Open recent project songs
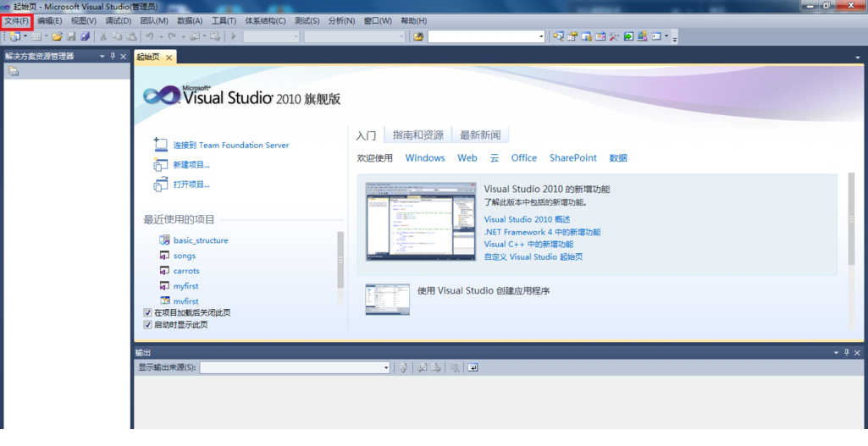 pyautogui.click(x=185, y=256)
